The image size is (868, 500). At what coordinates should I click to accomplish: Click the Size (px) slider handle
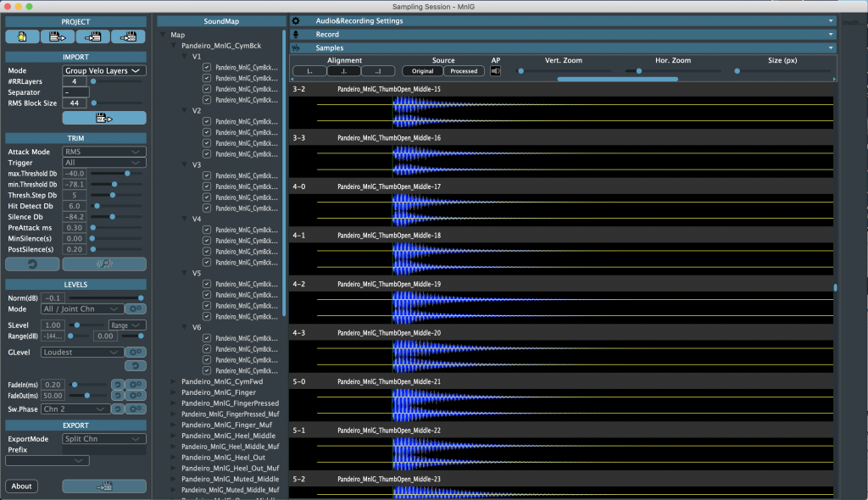(737, 71)
